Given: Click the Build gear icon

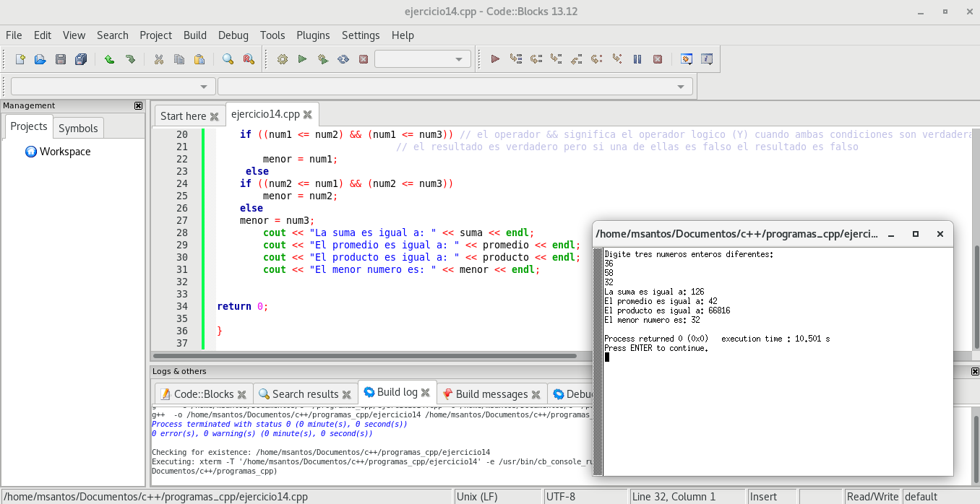Looking at the screenshot, I should point(283,59).
